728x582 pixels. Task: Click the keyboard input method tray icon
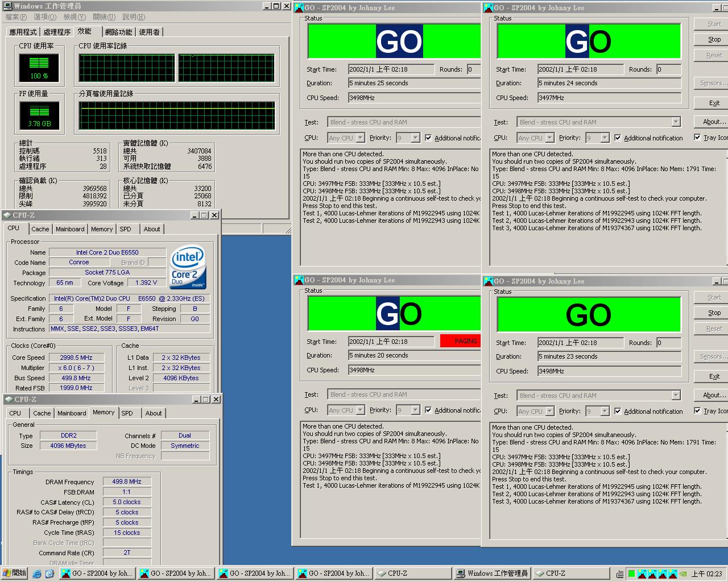(620, 573)
